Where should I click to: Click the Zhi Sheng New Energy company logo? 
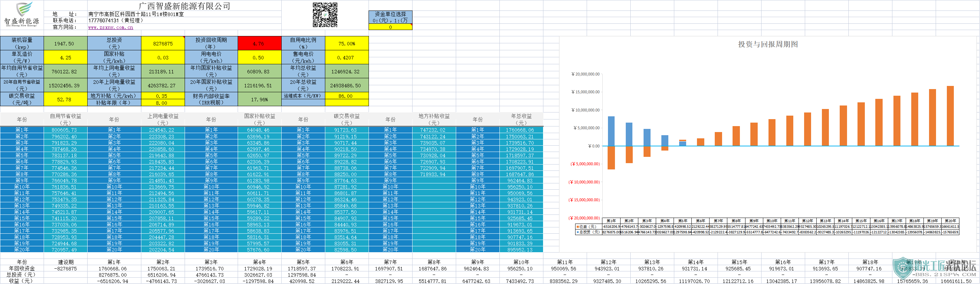pyautogui.click(x=22, y=14)
